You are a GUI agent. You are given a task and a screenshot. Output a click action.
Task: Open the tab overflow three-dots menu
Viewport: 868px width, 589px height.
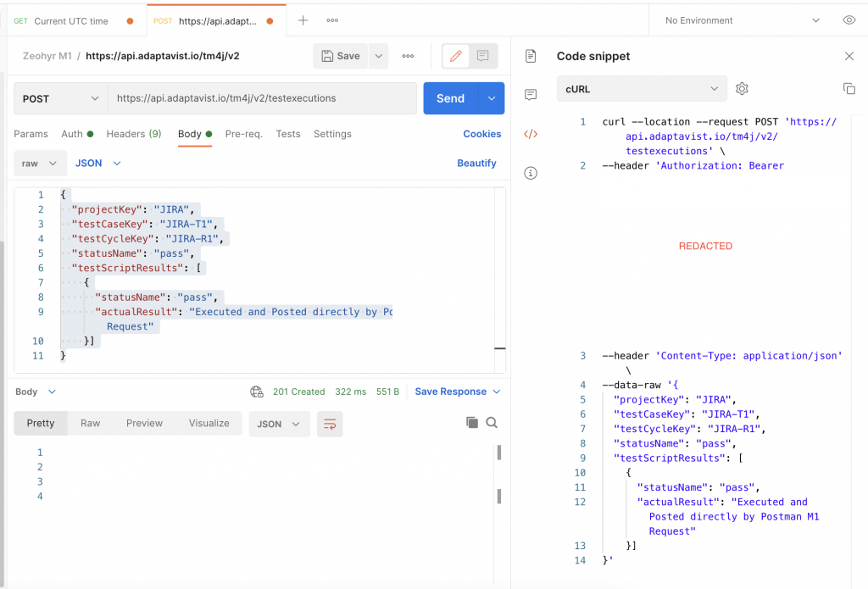point(332,20)
